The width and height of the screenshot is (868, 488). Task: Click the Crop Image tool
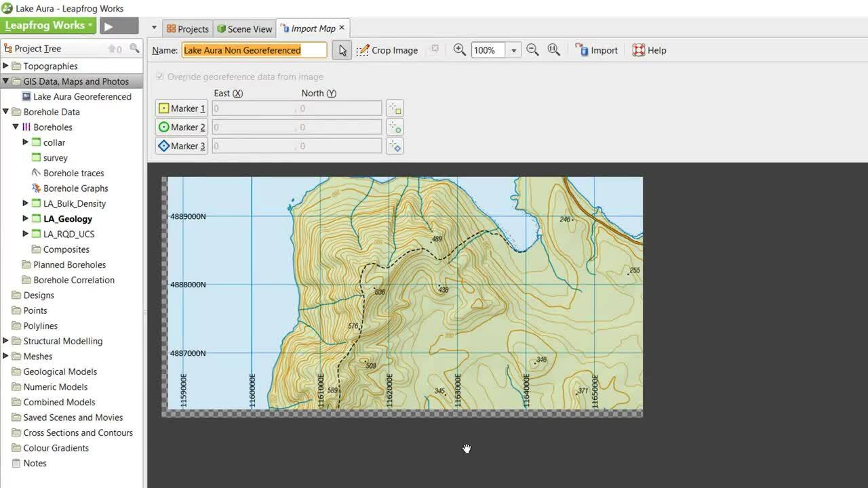coord(387,50)
